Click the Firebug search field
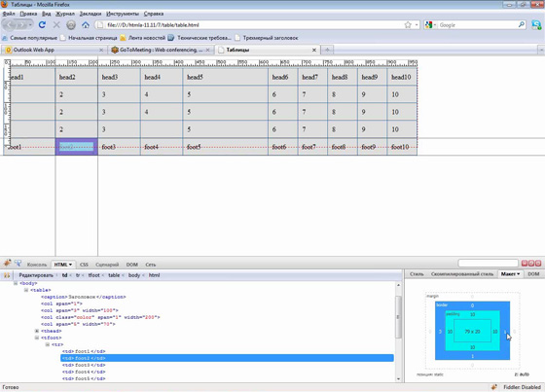 click(x=488, y=263)
